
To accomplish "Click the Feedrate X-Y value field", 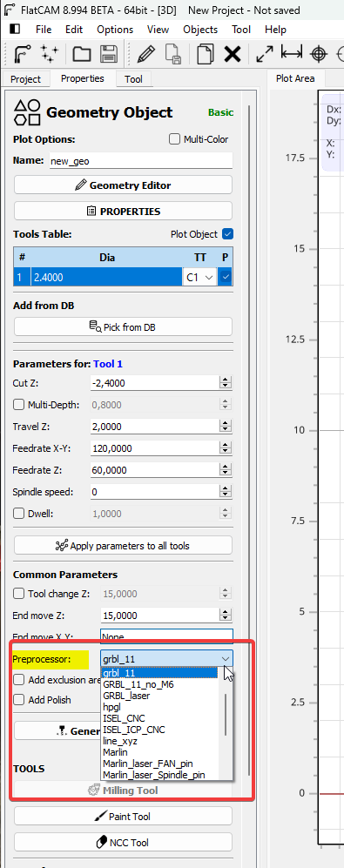I will point(154,447).
